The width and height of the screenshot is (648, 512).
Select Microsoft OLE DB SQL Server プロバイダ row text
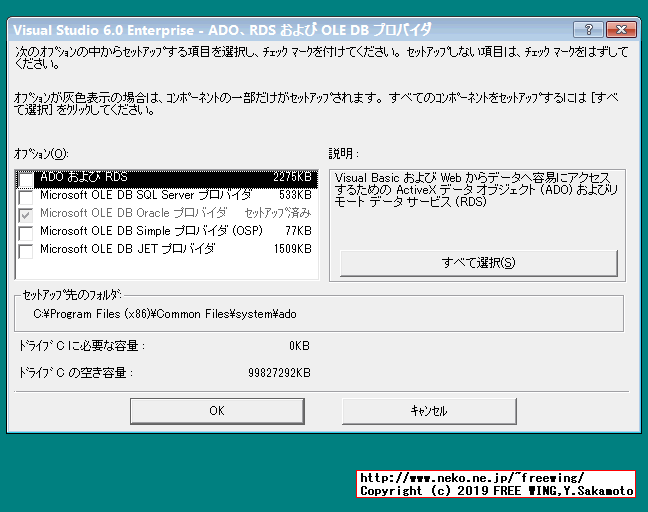[x=145, y=195]
